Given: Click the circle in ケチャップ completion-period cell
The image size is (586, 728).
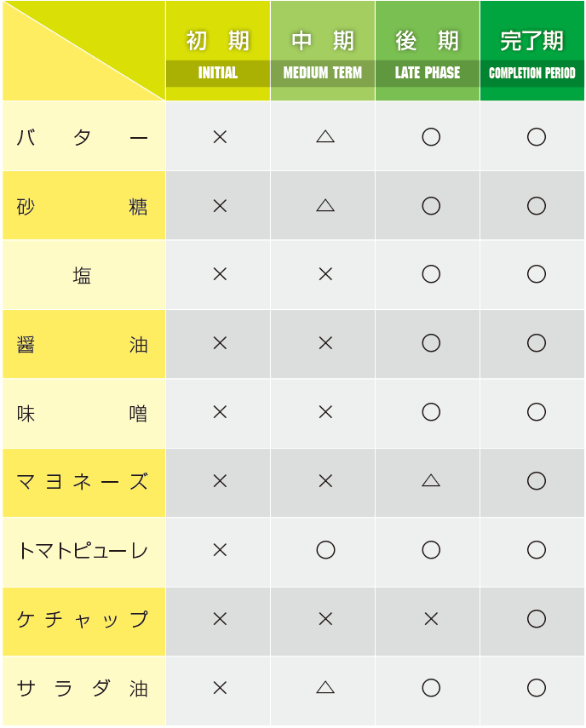Looking at the screenshot, I should click(537, 619).
